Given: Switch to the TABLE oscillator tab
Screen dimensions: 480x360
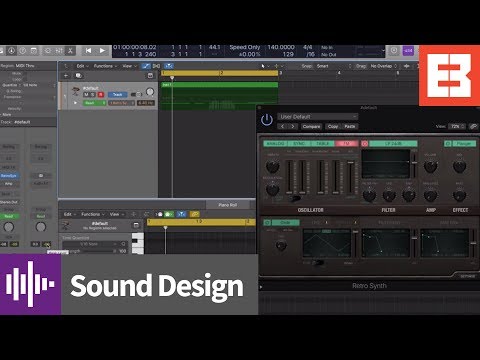Looking at the screenshot, I should click(x=323, y=144).
